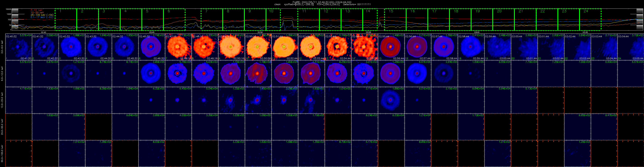Viewport: 644px width, 167px height.
Task: Click the 50.0-100.0 keV row label
Action: (x=2, y=153)
